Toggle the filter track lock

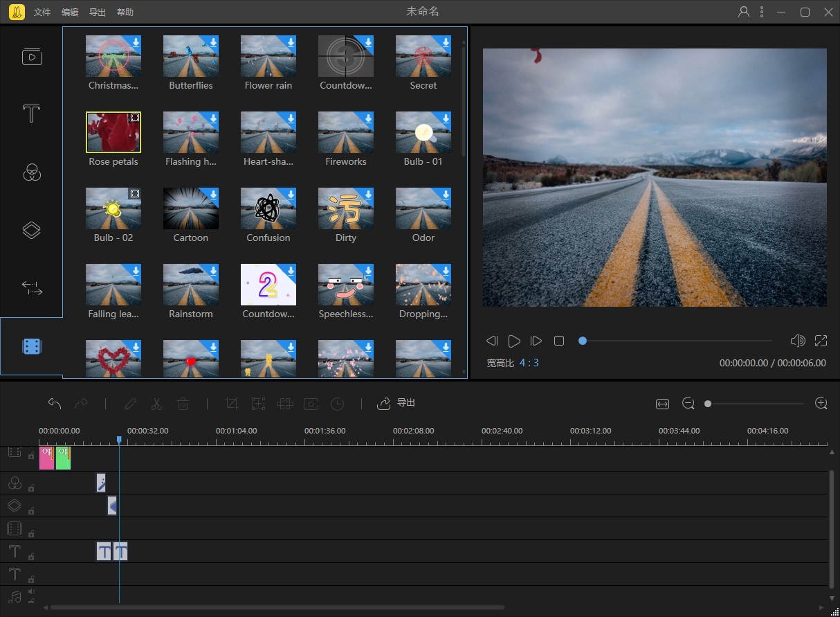click(x=31, y=488)
